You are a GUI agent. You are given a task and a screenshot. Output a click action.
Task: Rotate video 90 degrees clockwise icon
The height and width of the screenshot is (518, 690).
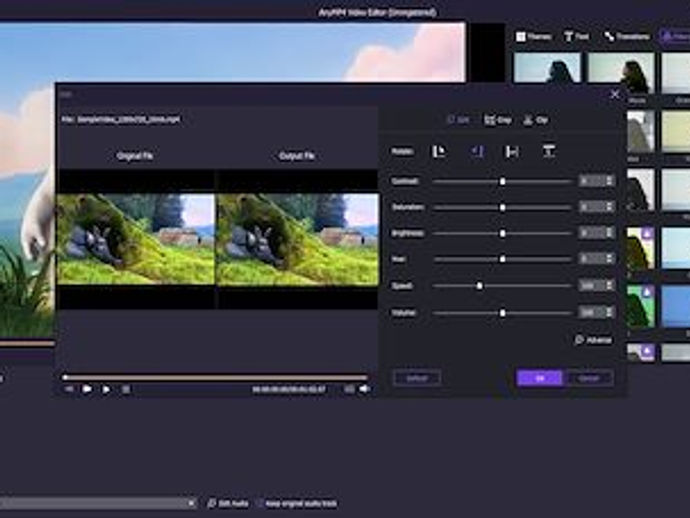(438, 152)
